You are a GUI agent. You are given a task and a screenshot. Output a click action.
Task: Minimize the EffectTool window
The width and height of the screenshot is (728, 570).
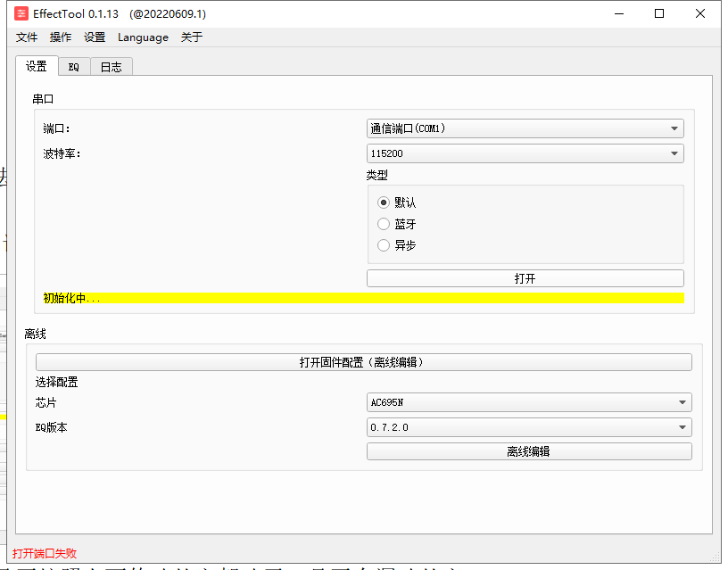(619, 14)
